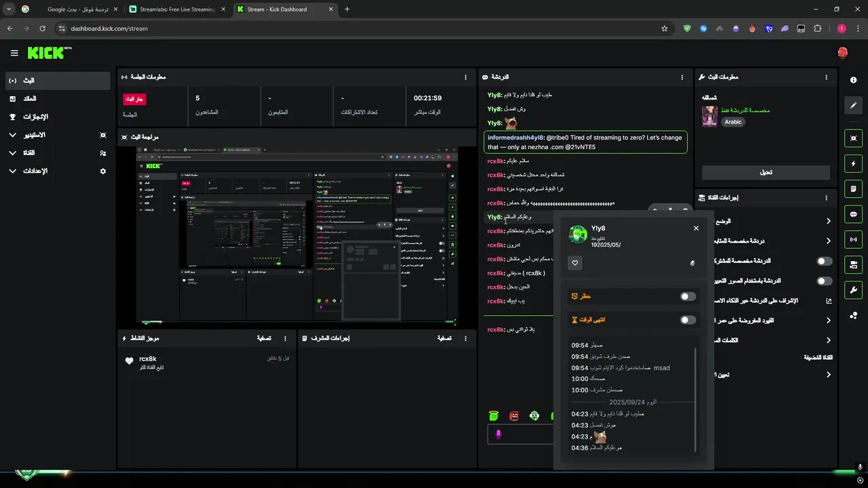Click the Yly8 message history scrollbar
Viewport: 868px width, 488px height.
(696, 399)
